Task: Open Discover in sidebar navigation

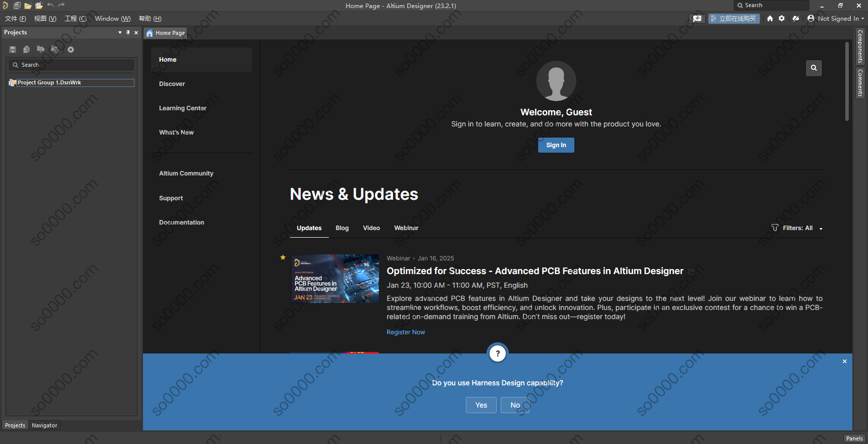Action: (x=172, y=84)
